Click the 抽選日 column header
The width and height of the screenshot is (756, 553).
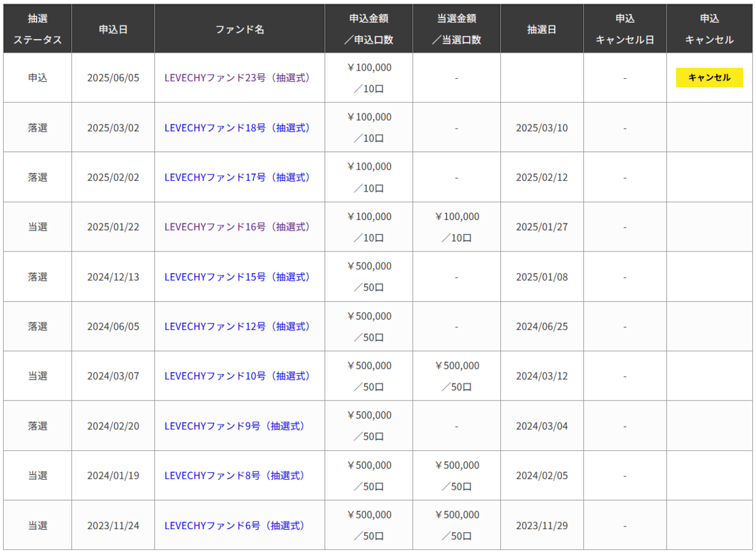point(542,29)
